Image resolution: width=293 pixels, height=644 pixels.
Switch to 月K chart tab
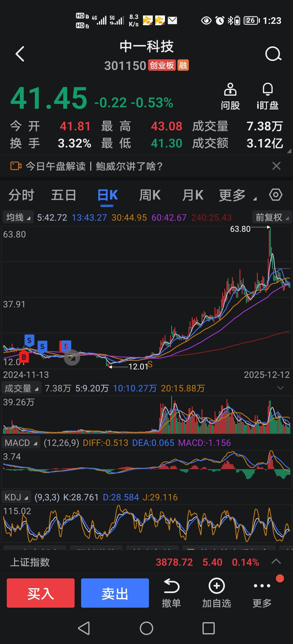[193, 195]
